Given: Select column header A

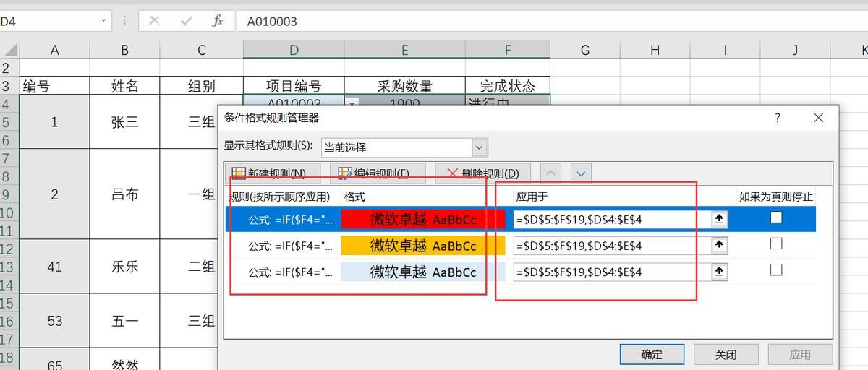Looking at the screenshot, I should tap(54, 50).
